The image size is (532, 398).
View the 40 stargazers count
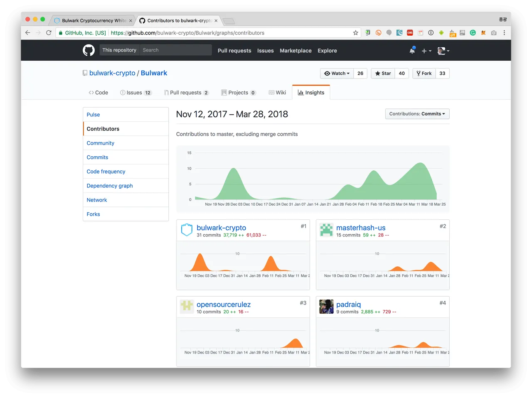point(401,74)
